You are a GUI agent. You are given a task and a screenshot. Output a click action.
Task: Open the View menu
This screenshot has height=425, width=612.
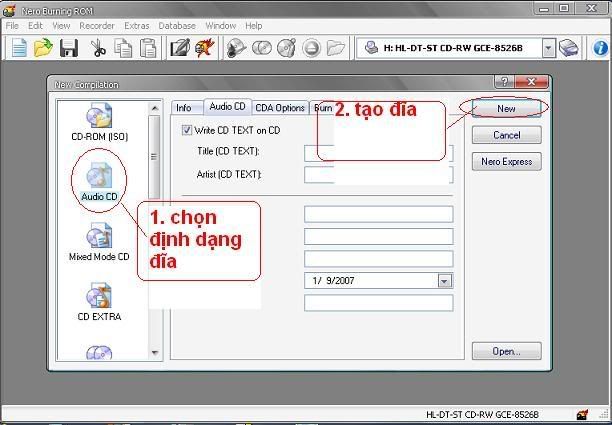pyautogui.click(x=61, y=26)
